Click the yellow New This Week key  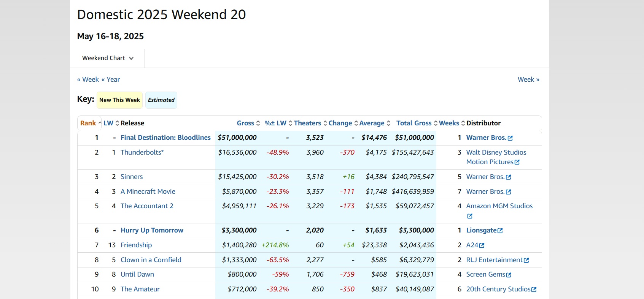pos(119,100)
